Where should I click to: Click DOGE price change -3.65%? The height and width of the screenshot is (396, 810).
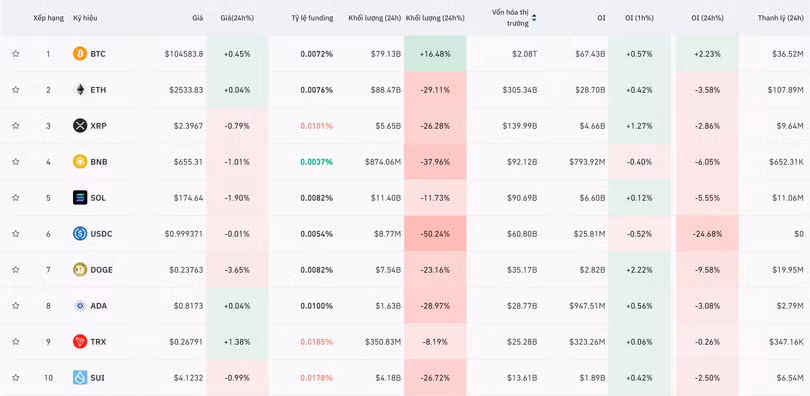(x=237, y=270)
